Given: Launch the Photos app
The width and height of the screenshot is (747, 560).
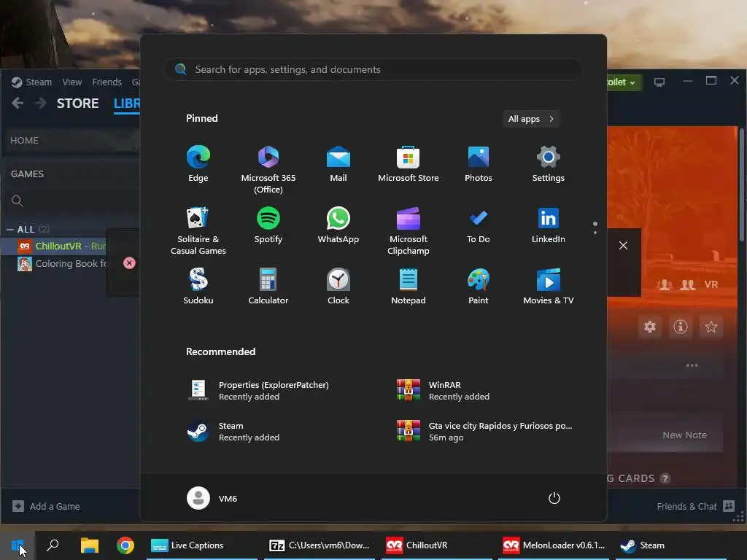Looking at the screenshot, I should click(479, 164).
